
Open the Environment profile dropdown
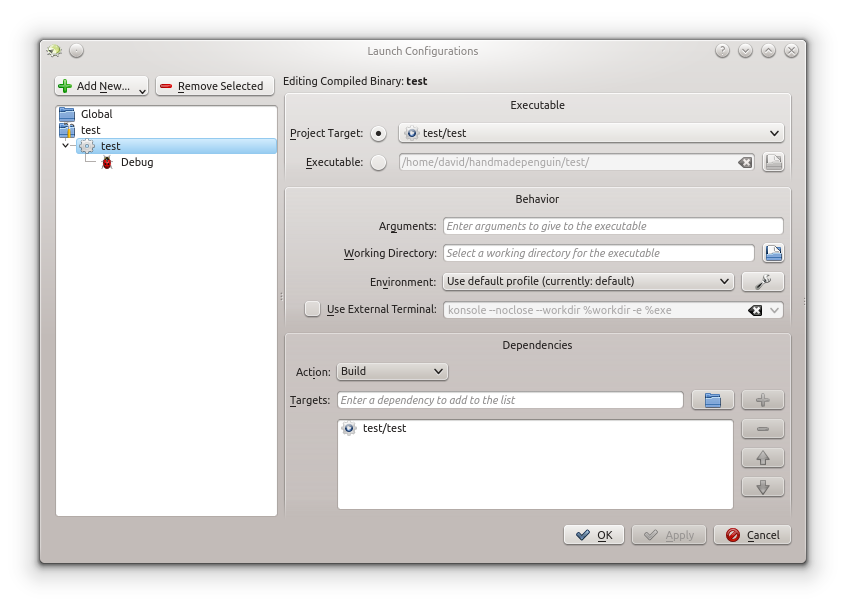(x=588, y=282)
